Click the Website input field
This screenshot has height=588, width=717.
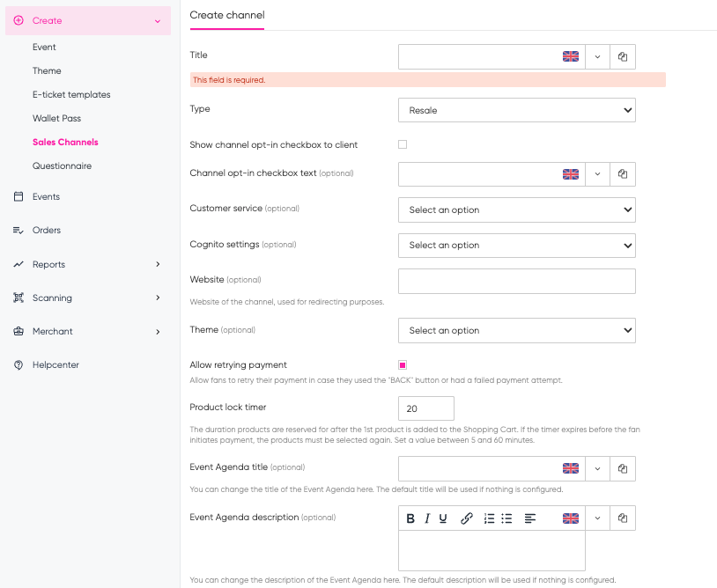click(x=516, y=281)
